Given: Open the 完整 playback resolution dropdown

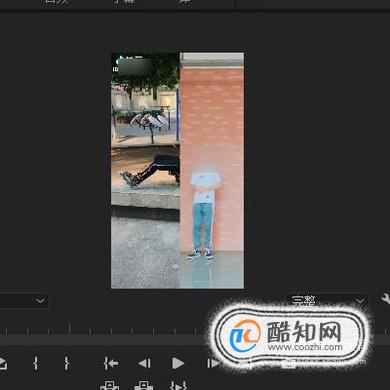Looking at the screenshot, I should [327, 301].
